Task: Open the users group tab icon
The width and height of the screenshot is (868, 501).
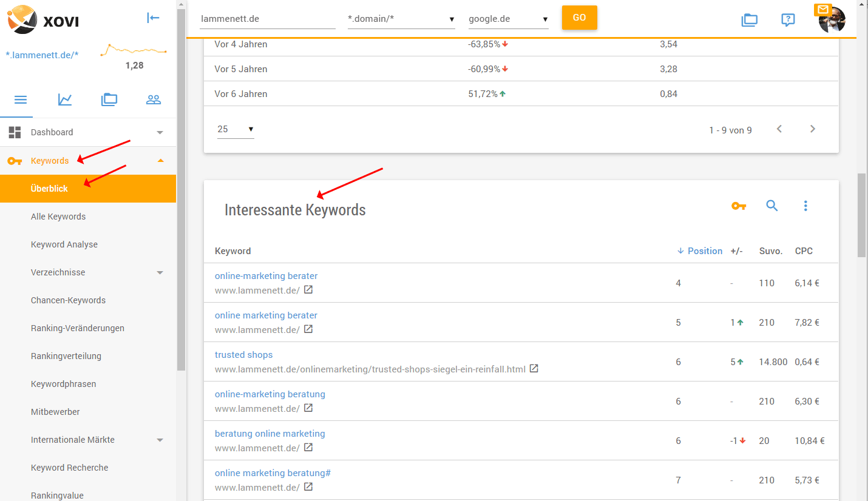Action: coord(154,99)
